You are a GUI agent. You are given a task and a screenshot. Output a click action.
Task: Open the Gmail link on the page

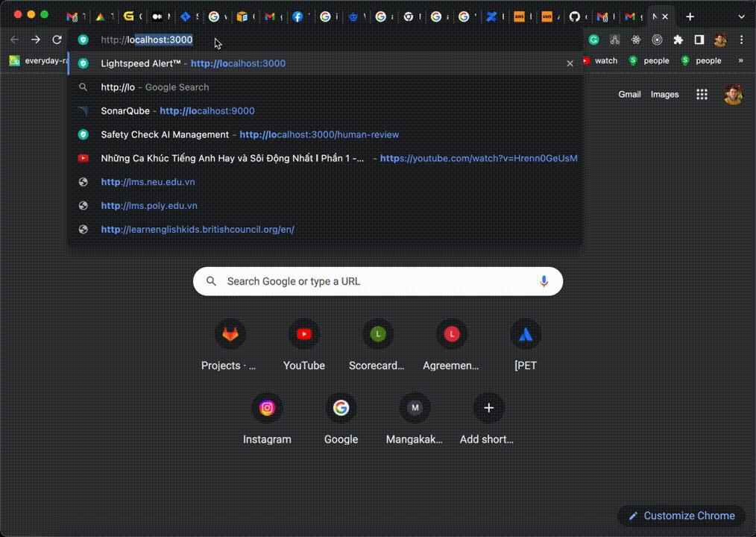629,95
